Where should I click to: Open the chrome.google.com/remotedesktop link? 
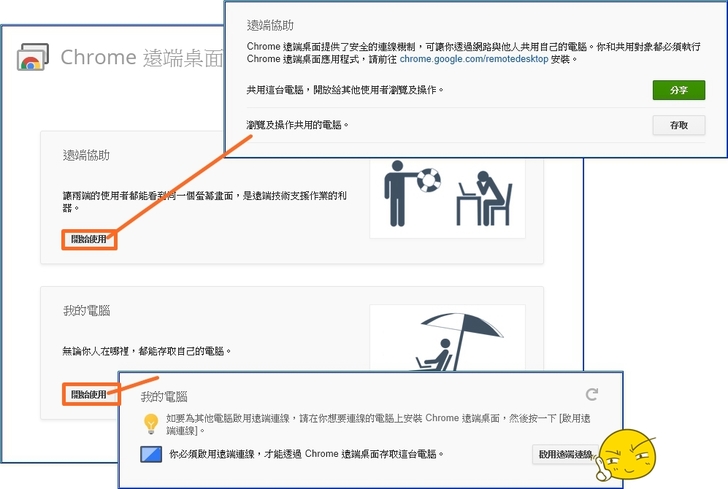[474, 59]
